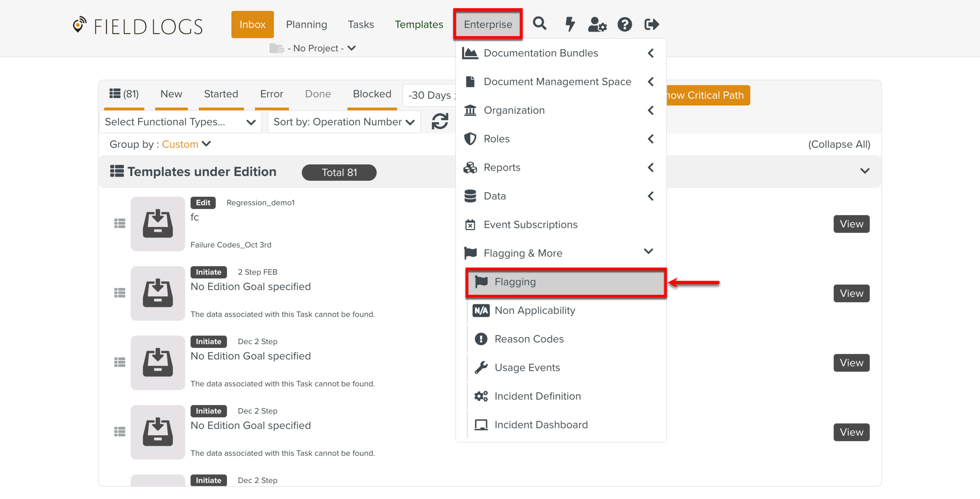Click the help question mark icon

tap(624, 24)
